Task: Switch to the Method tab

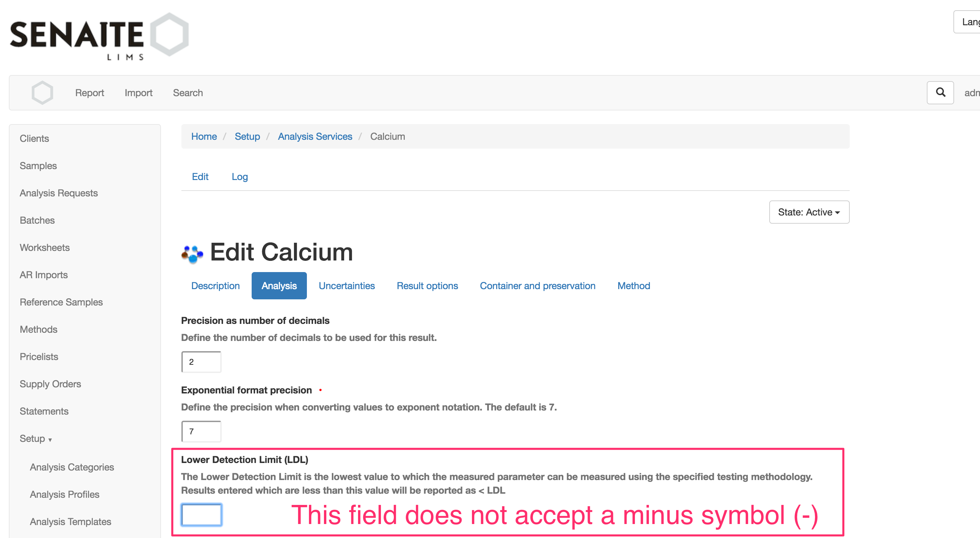Action: tap(633, 285)
